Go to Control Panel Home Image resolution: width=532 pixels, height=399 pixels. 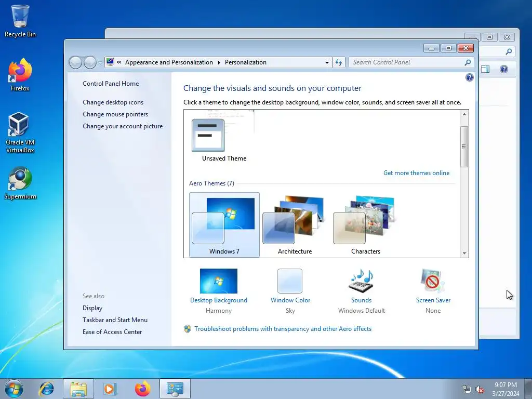[111, 84]
